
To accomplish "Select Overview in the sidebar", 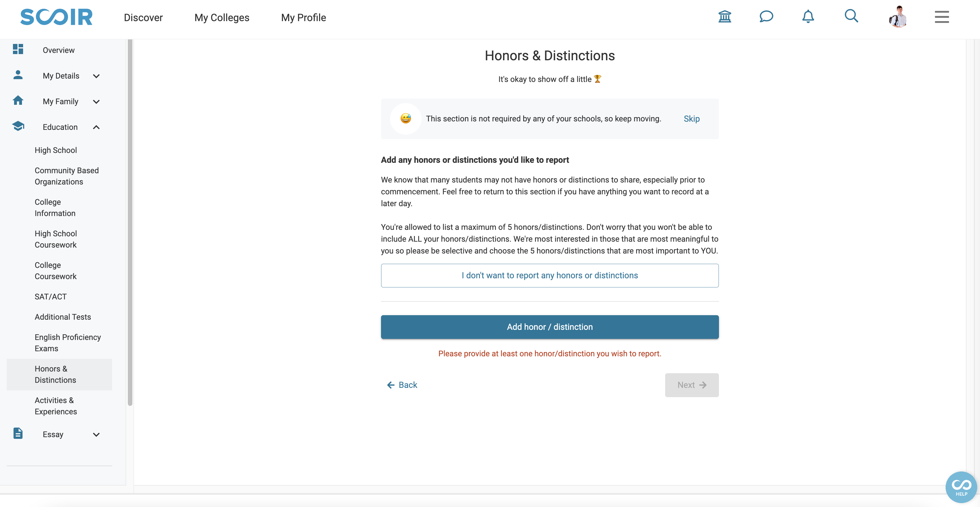I will click(59, 50).
